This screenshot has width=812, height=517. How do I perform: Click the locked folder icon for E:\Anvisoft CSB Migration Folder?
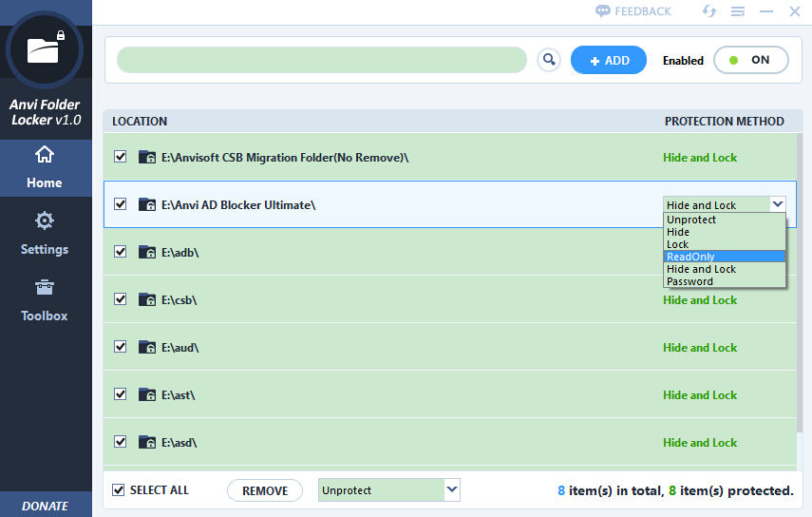[x=147, y=157]
